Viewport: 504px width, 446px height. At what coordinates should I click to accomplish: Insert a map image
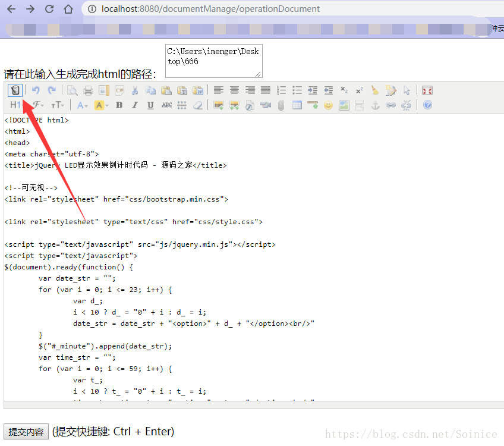point(344,105)
